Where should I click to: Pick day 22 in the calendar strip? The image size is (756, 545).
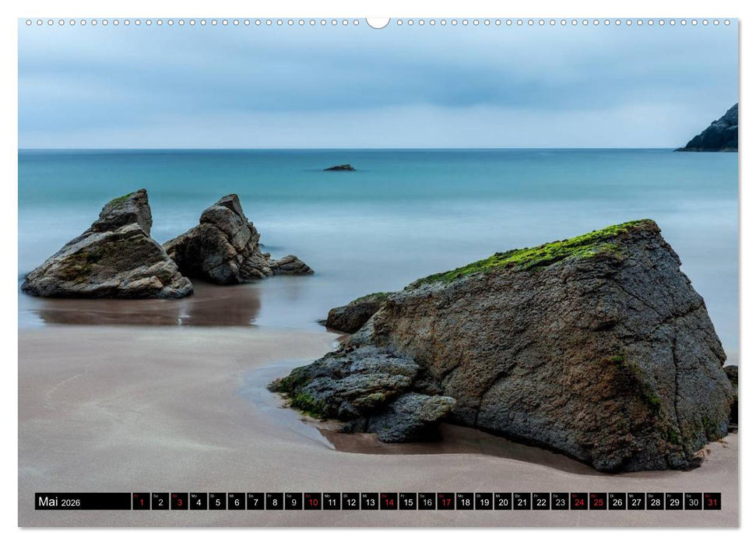point(540,502)
